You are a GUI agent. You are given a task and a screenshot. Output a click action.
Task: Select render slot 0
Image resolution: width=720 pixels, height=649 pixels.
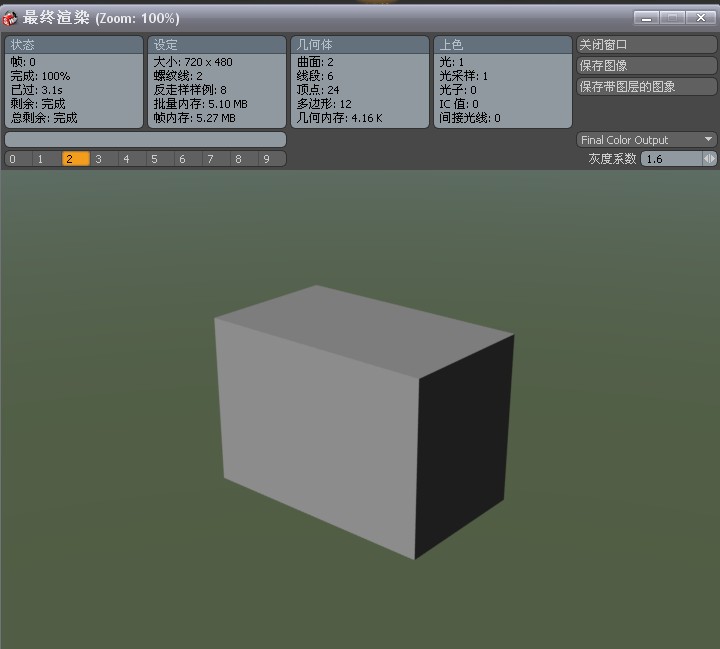(x=18, y=159)
